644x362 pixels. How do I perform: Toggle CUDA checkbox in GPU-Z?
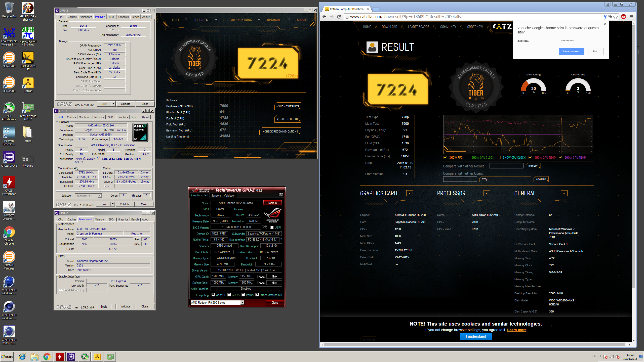pyautogui.click(x=229, y=295)
